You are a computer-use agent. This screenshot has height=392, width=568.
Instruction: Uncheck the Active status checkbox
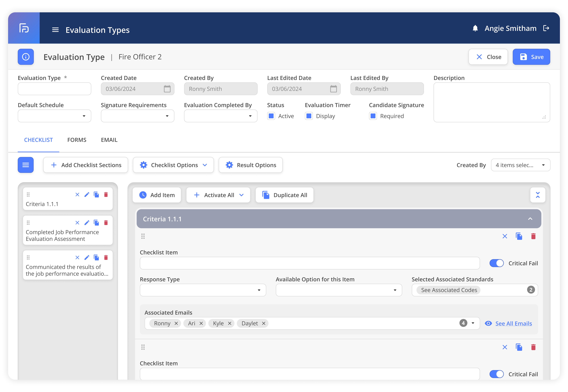(x=271, y=116)
